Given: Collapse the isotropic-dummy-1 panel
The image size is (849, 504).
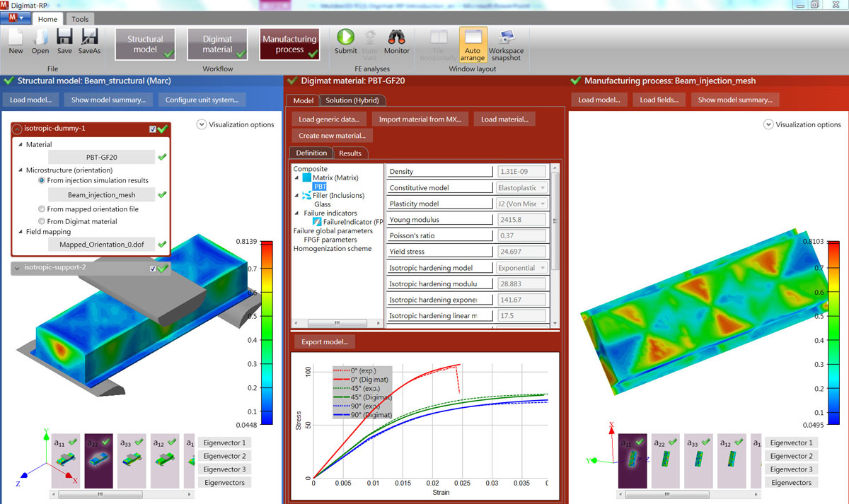Looking at the screenshot, I should coord(18,129).
